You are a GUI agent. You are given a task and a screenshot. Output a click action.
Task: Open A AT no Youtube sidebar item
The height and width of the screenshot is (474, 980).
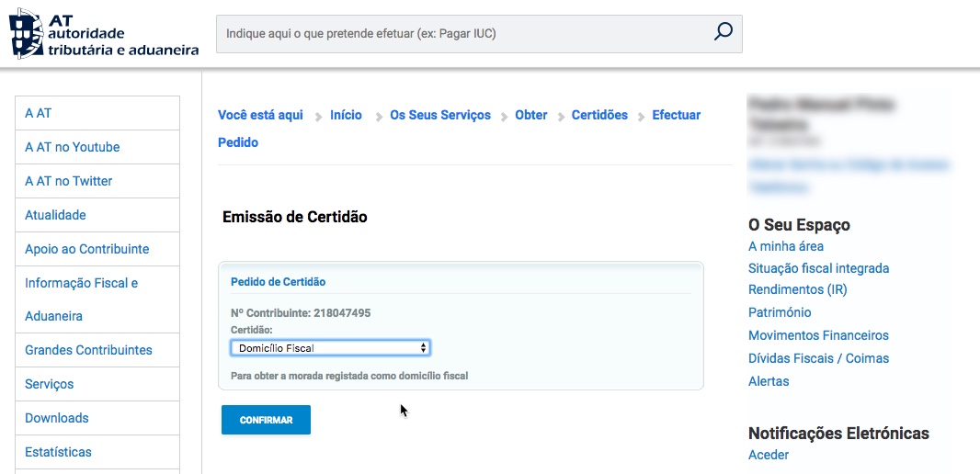click(x=73, y=147)
